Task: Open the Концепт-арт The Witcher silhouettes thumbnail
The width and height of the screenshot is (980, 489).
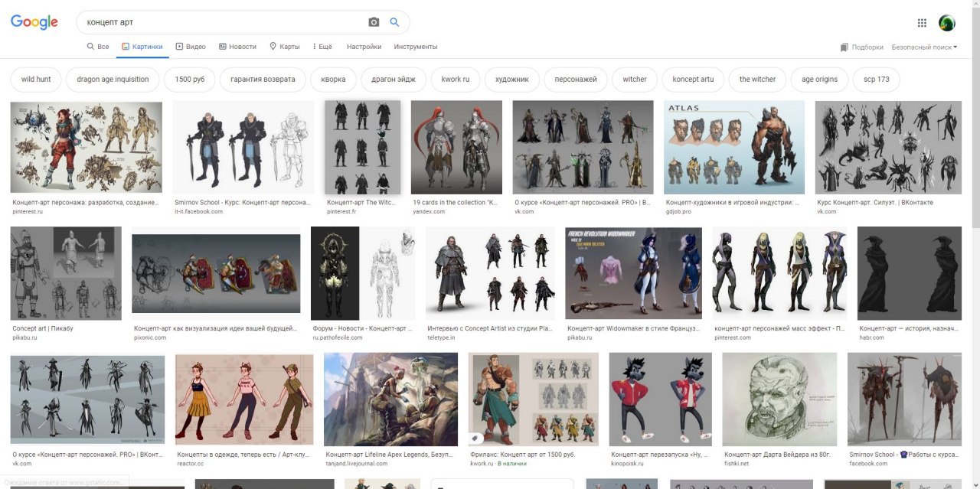Action: [x=363, y=148]
